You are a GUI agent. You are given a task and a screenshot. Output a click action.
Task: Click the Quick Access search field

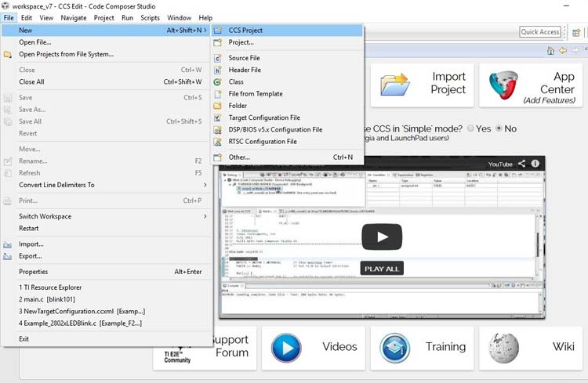540,32
